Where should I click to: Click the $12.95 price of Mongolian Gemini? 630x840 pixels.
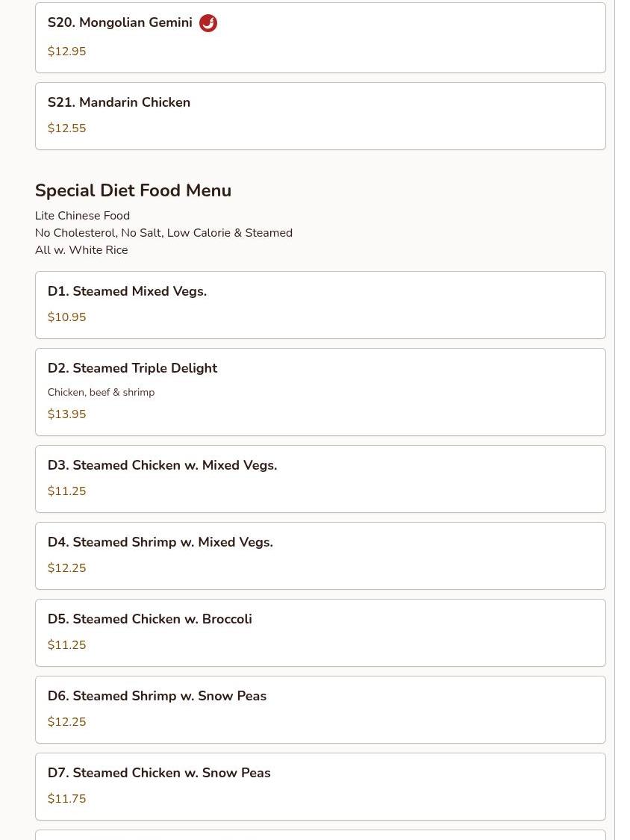click(x=66, y=52)
